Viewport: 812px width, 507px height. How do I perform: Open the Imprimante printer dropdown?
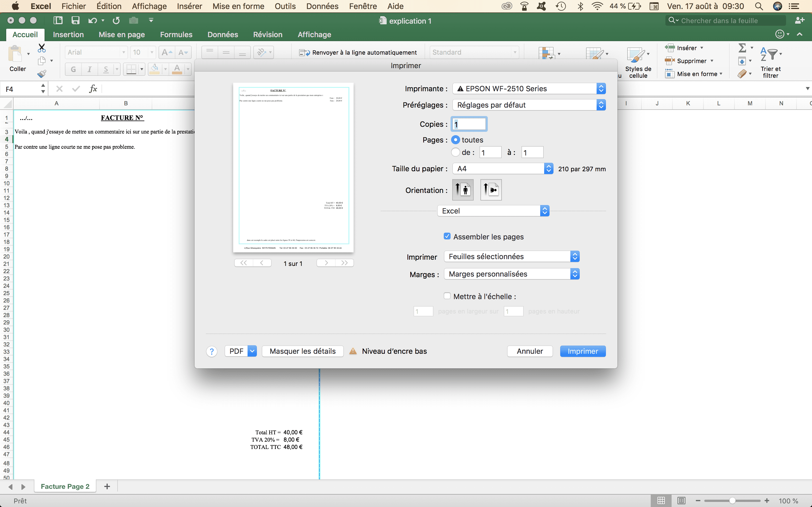click(x=529, y=88)
